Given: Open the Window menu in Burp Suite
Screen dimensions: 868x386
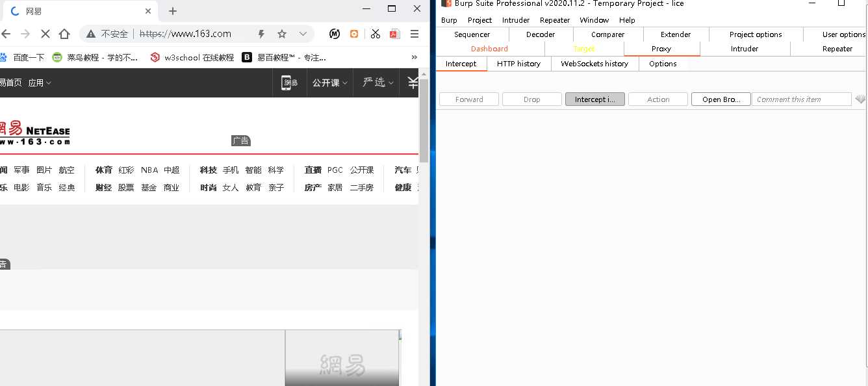Looking at the screenshot, I should [x=594, y=20].
